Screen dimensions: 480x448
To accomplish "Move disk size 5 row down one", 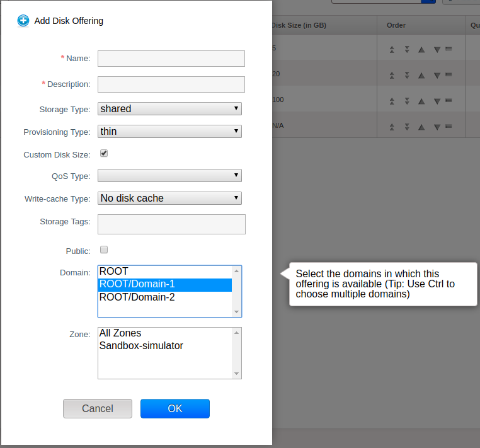I will [437, 50].
